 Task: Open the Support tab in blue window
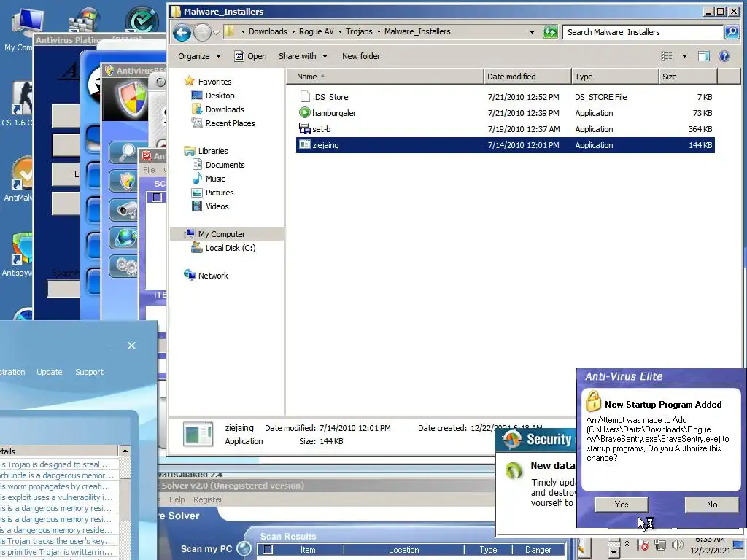[89, 372]
